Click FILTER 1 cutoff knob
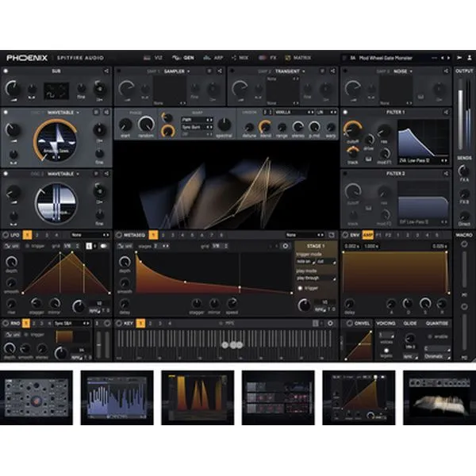Screen dimensions: 476x476 [x=352, y=129]
